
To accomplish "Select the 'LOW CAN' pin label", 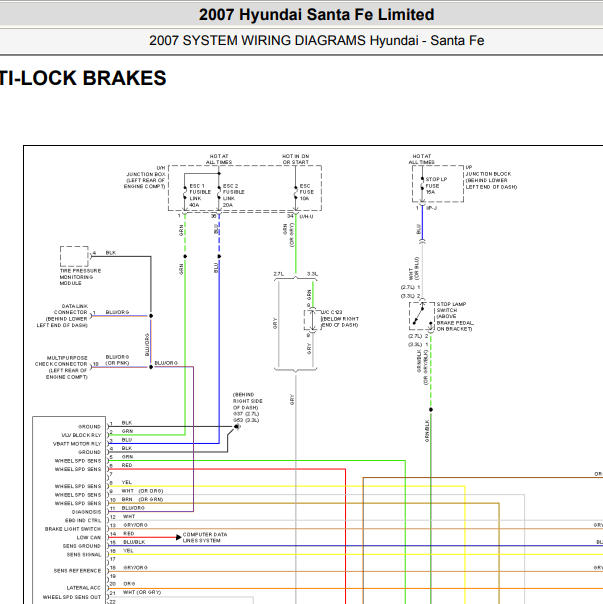I will point(89,537).
